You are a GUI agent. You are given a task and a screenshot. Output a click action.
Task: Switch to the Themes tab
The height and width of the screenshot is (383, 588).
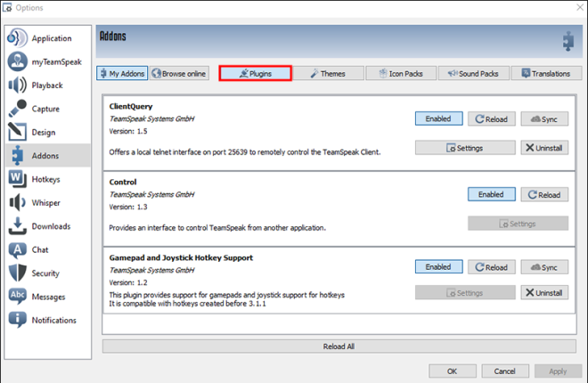click(328, 73)
